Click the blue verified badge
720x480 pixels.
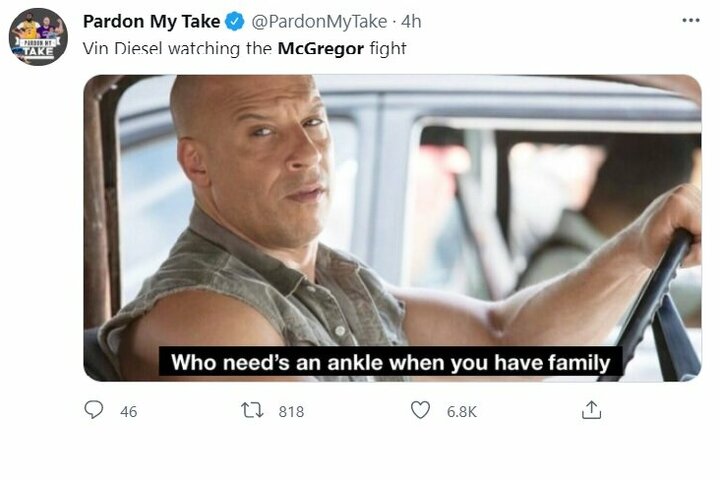[235, 22]
